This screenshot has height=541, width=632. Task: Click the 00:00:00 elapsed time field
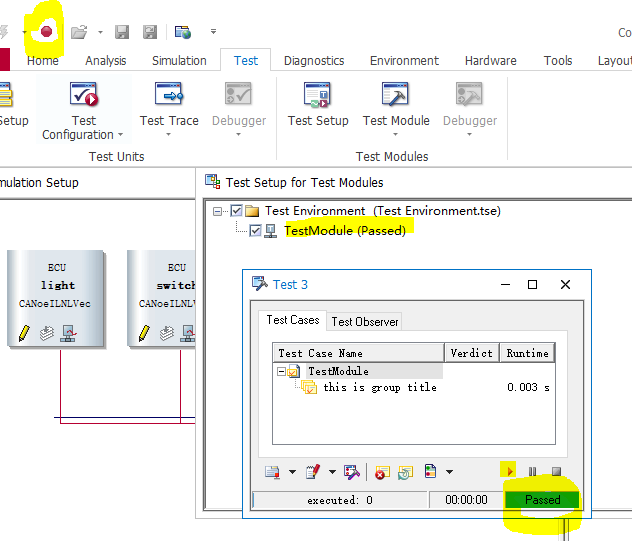tap(466, 500)
